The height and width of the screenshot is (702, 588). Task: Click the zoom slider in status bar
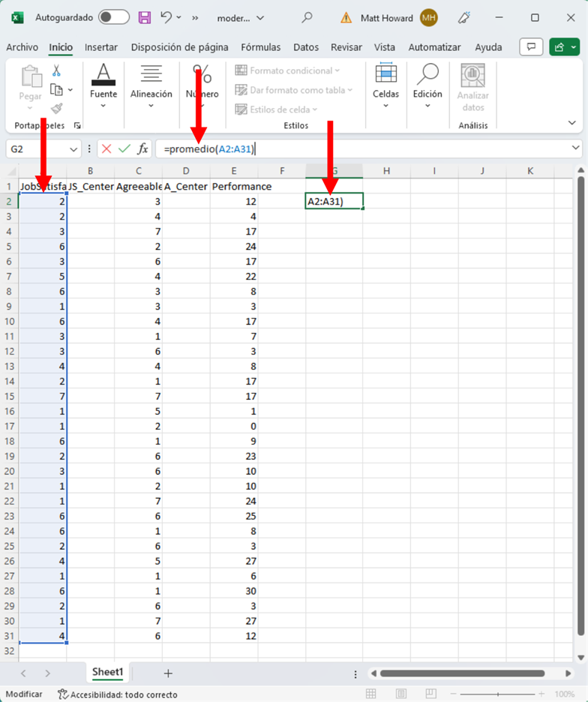[499, 694]
